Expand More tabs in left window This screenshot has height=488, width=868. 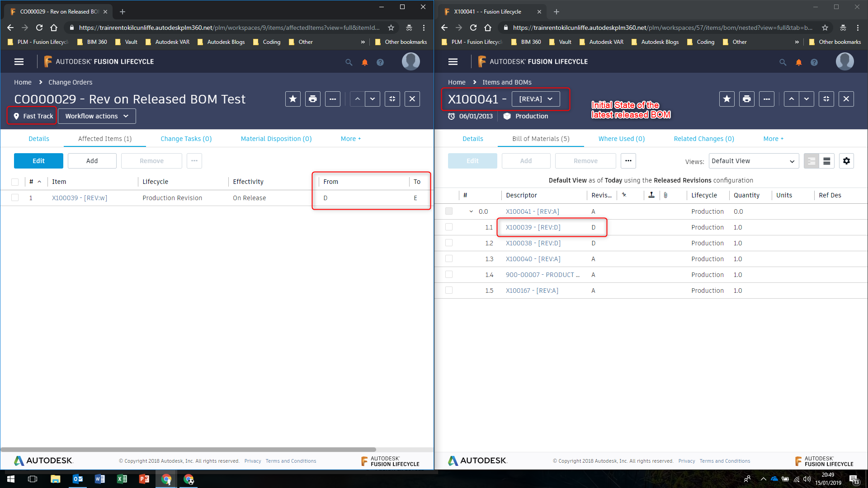(x=351, y=139)
